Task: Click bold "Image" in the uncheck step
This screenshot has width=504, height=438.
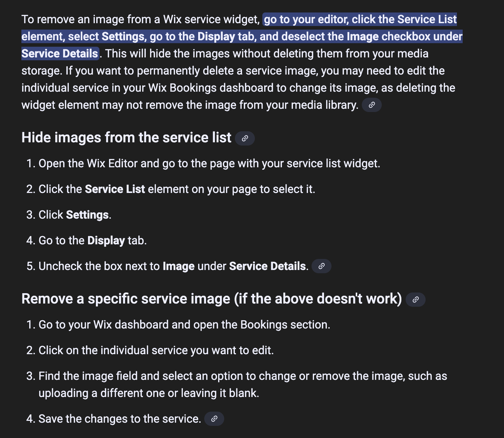Action: [179, 266]
